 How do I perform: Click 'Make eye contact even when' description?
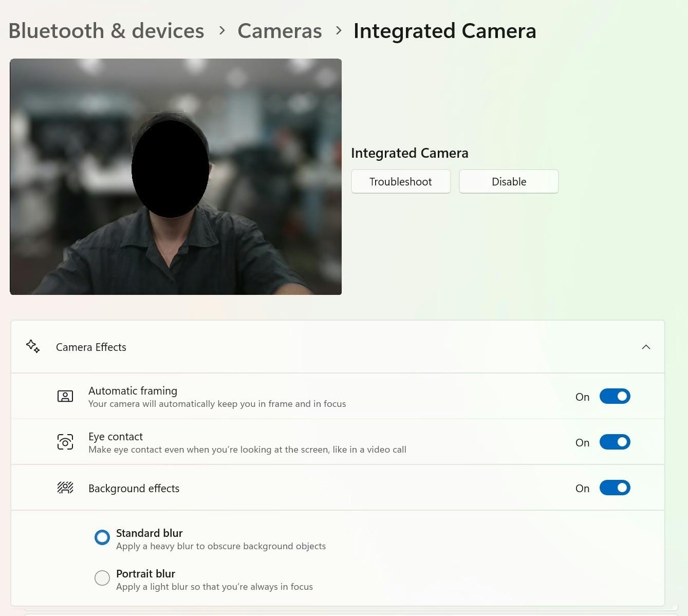(x=247, y=450)
